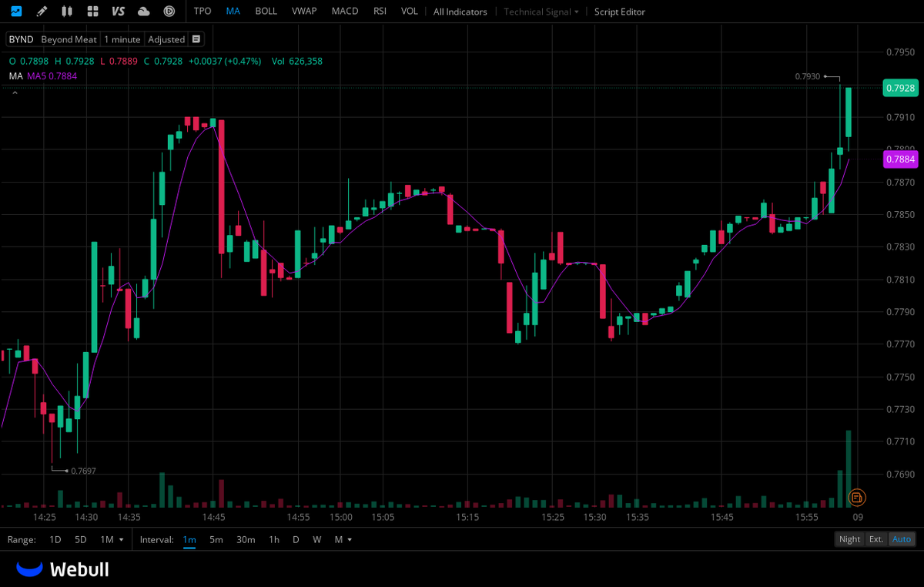Open the multi-chart grid layout icon
Screen dimensions: 924x587
[92, 12]
